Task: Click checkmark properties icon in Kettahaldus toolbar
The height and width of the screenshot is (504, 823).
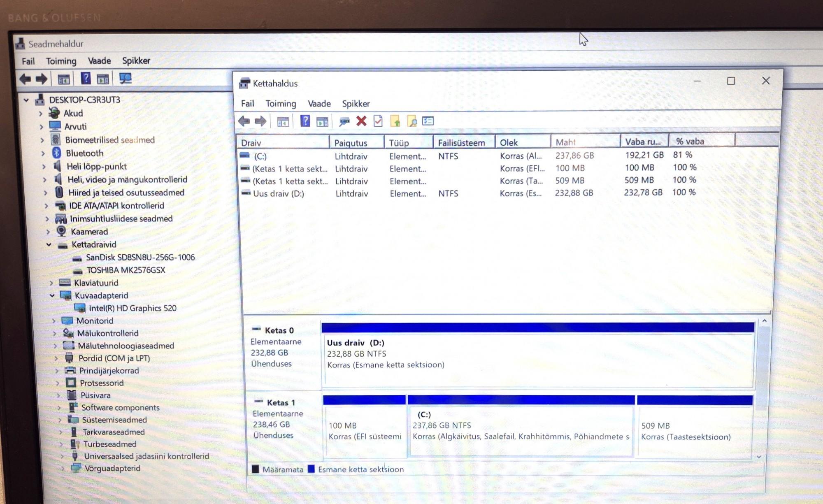Action: (378, 121)
